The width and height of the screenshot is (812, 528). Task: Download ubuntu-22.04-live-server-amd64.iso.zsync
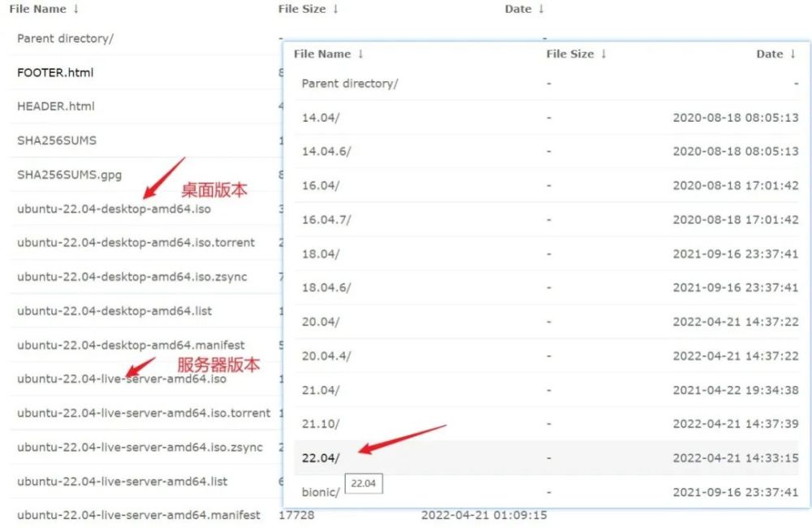pos(140,447)
